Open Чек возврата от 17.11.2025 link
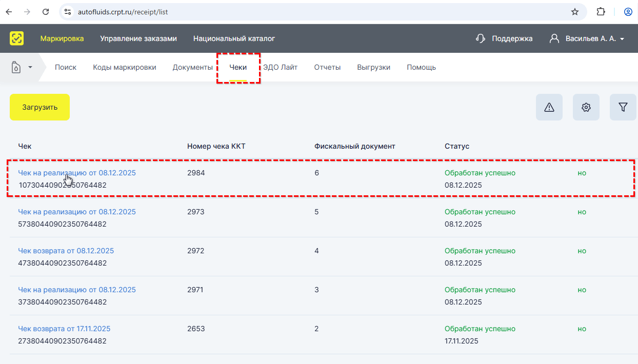 [x=64, y=329]
